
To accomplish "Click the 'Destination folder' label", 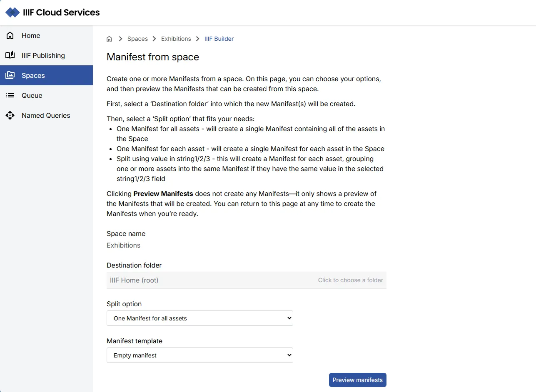I will tap(134, 265).
